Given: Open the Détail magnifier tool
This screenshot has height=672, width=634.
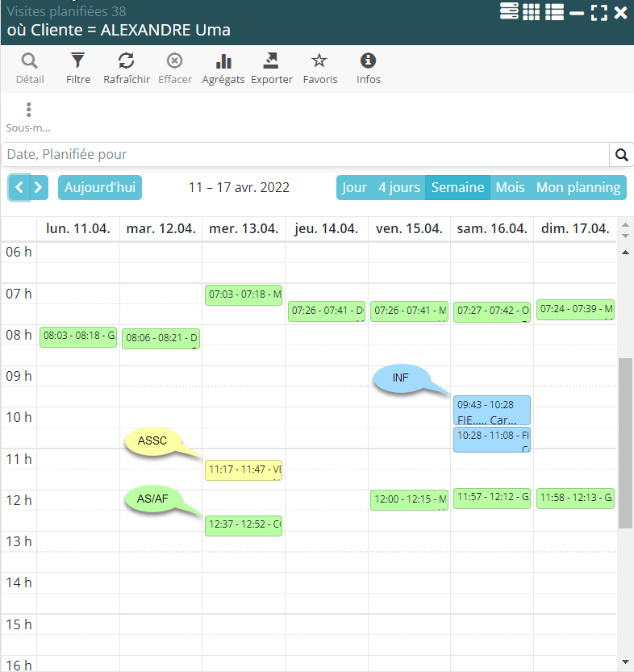Looking at the screenshot, I should click(30, 68).
